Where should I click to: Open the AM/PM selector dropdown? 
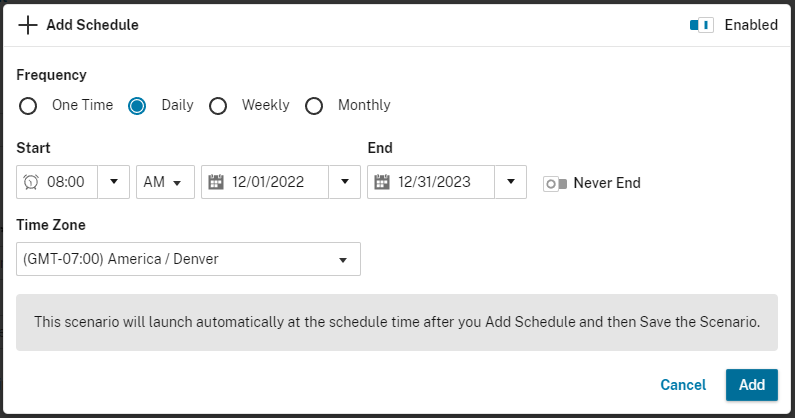(165, 182)
